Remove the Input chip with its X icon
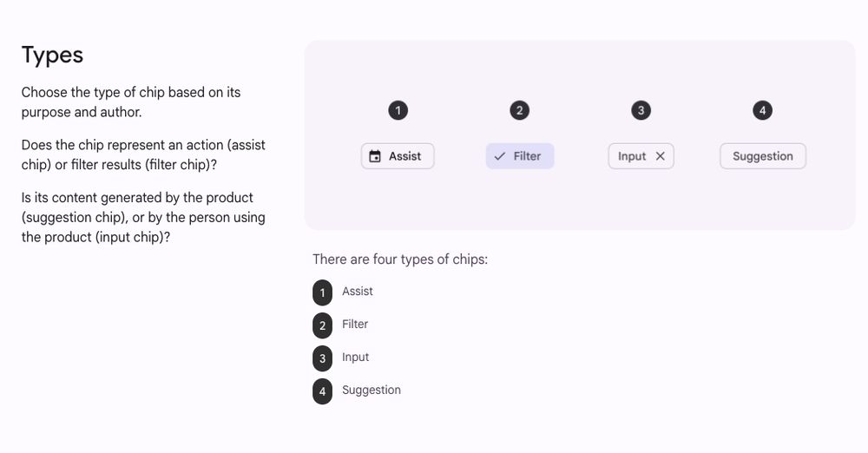Image resolution: width=868 pixels, height=453 pixels. [x=660, y=156]
